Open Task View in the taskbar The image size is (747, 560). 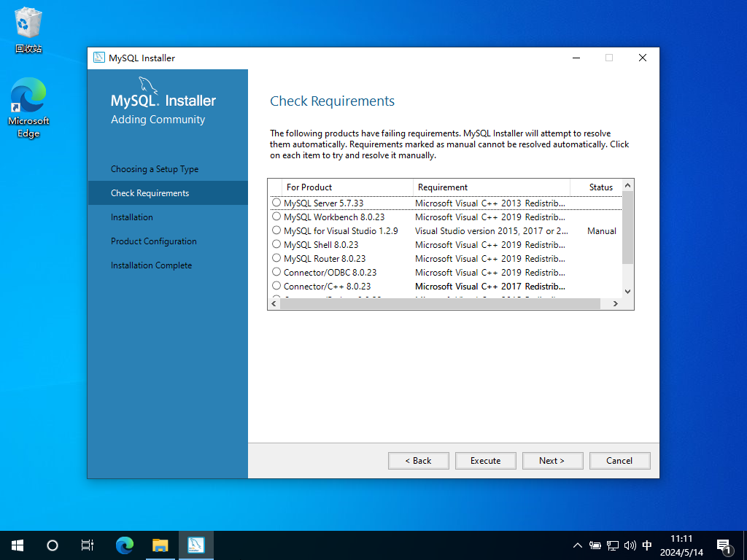(88, 545)
